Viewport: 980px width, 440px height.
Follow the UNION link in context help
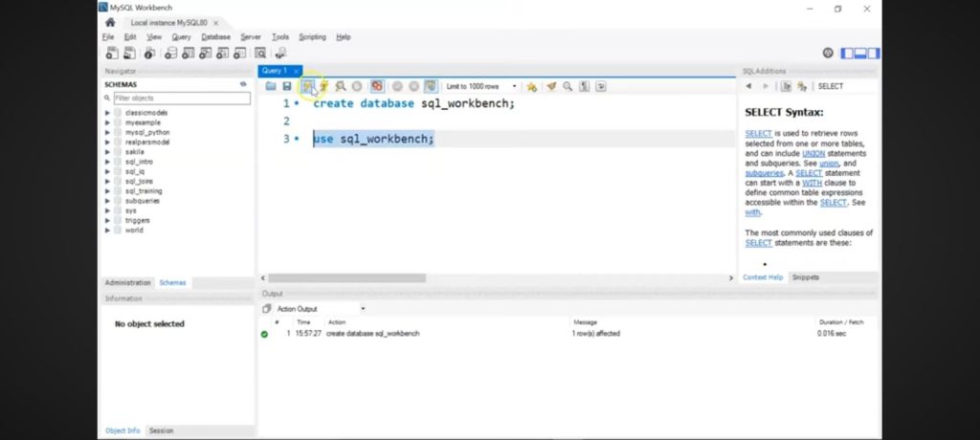[x=813, y=153]
